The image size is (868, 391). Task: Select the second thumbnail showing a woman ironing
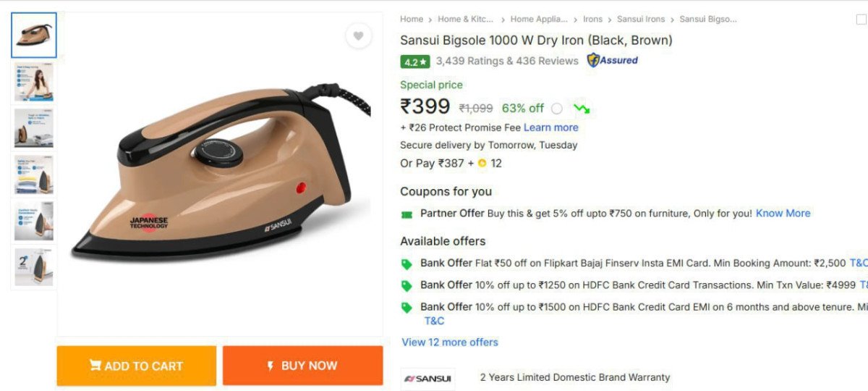(x=34, y=82)
